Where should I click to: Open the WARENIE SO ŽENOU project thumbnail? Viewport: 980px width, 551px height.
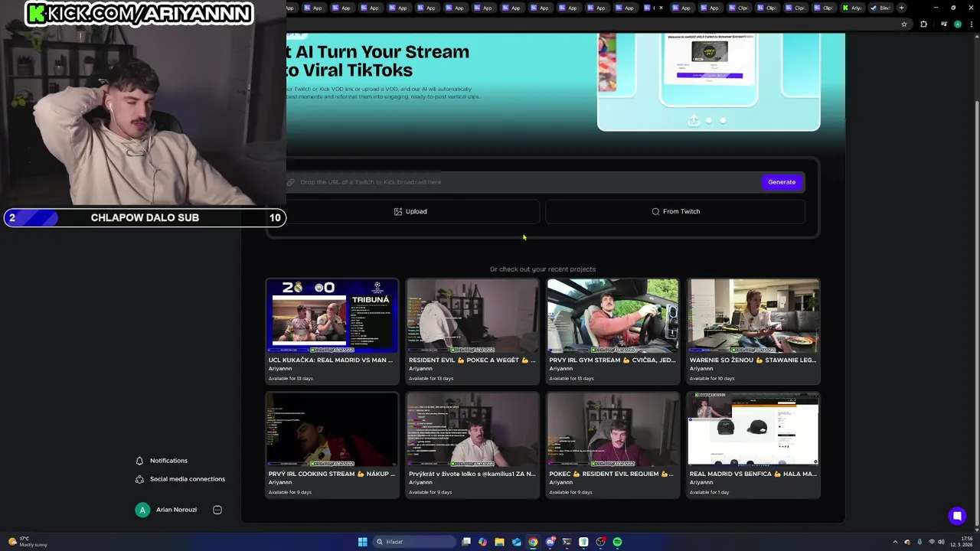tap(753, 316)
